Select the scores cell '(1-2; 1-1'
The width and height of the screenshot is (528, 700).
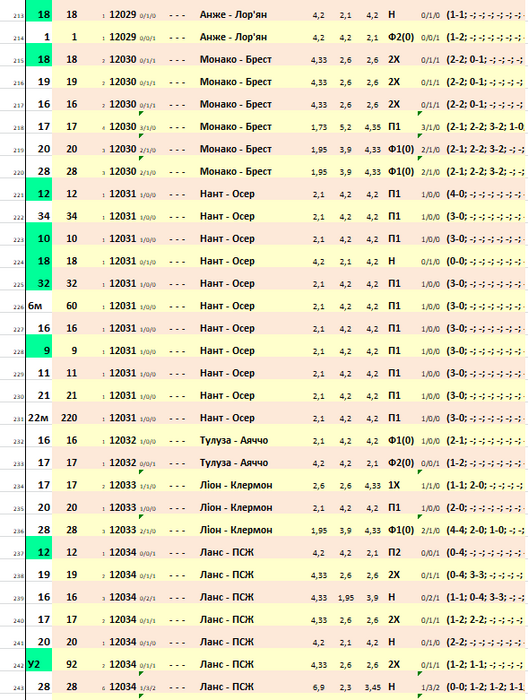[x=485, y=665]
